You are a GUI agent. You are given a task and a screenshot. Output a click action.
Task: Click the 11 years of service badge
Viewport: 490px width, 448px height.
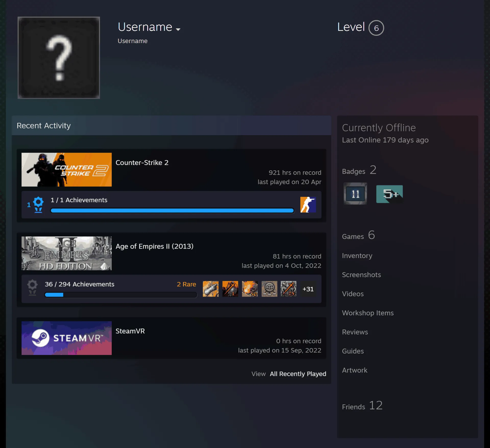coord(355,194)
